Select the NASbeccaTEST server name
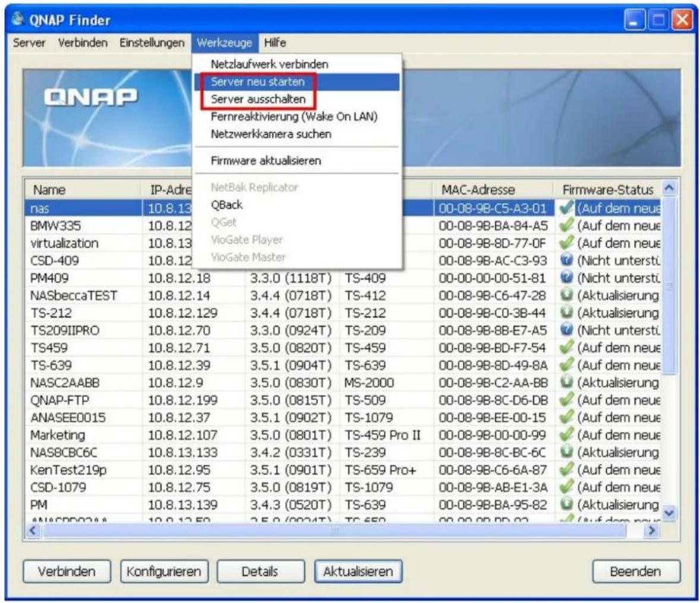The width and height of the screenshot is (700, 603). click(74, 295)
